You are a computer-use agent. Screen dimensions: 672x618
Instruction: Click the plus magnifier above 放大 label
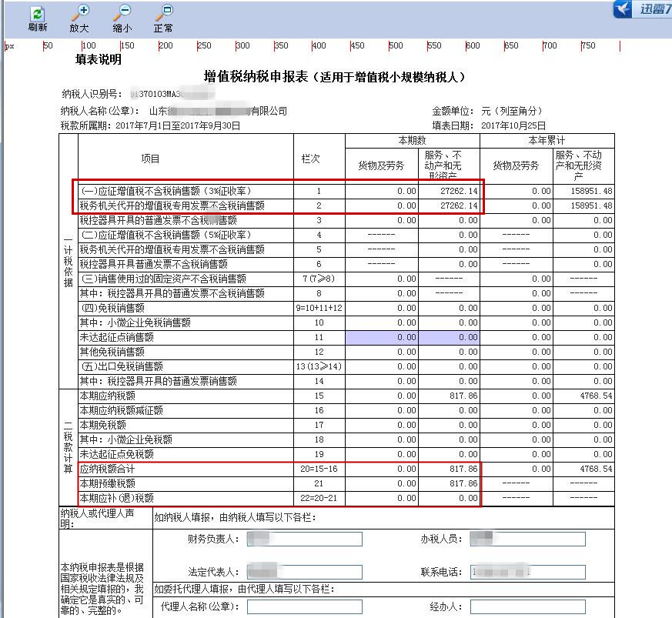click(x=80, y=13)
